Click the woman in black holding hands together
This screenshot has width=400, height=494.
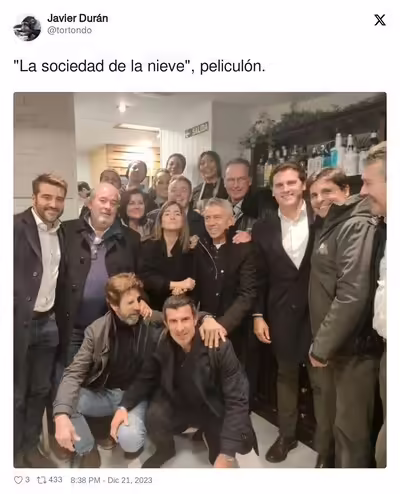(168, 253)
